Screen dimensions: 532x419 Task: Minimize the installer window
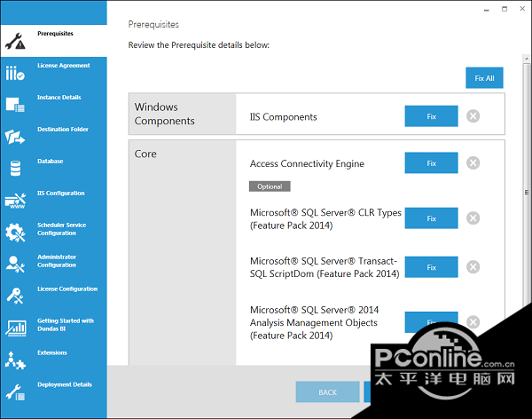pyautogui.click(x=487, y=10)
